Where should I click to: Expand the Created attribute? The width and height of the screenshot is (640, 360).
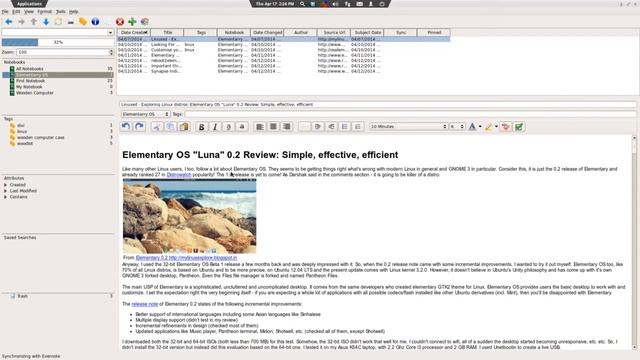point(5,185)
